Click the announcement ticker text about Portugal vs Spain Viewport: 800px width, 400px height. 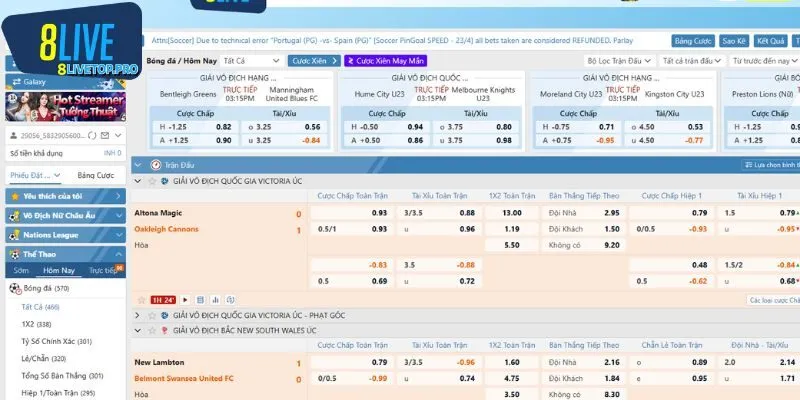(392, 41)
